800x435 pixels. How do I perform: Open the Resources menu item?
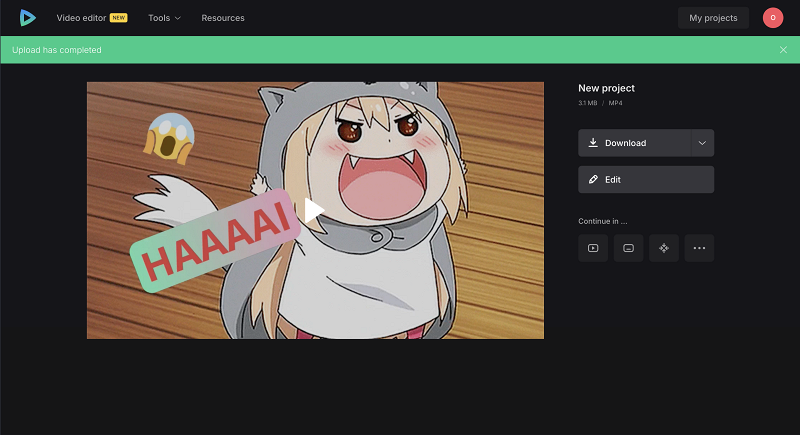223,18
